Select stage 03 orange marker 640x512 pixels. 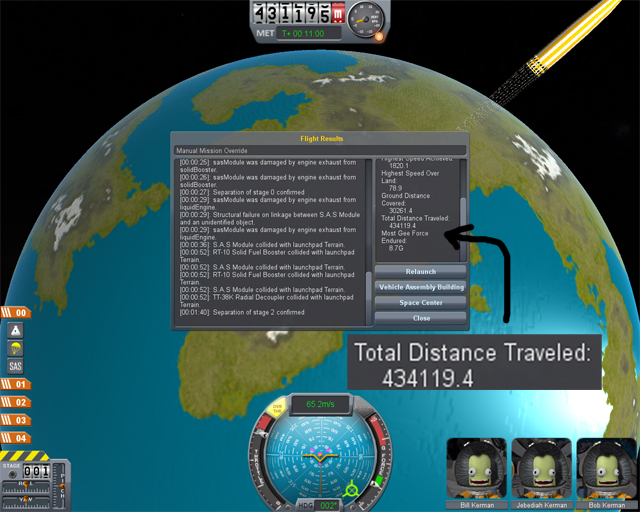(18, 420)
